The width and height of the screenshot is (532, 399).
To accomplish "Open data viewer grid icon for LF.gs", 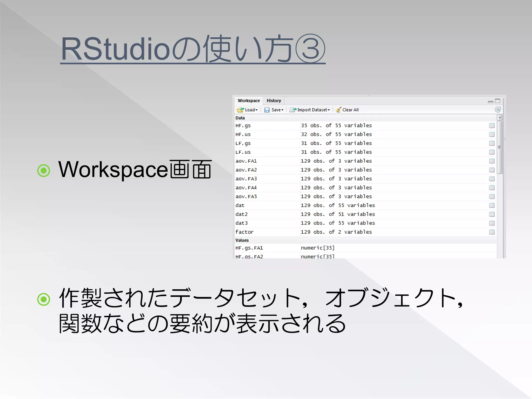I will tap(491, 143).
